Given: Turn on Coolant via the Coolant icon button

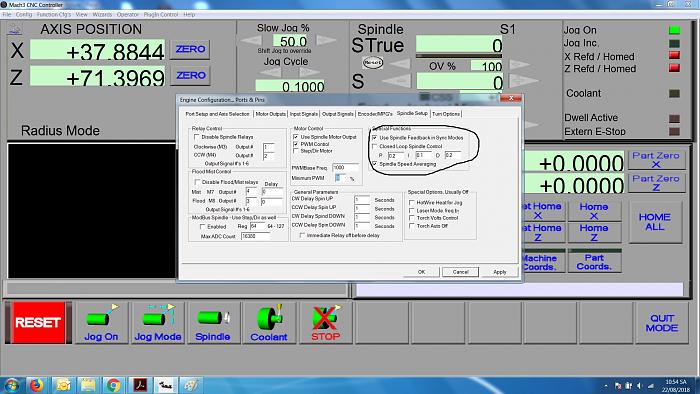Looking at the screenshot, I should [268, 322].
